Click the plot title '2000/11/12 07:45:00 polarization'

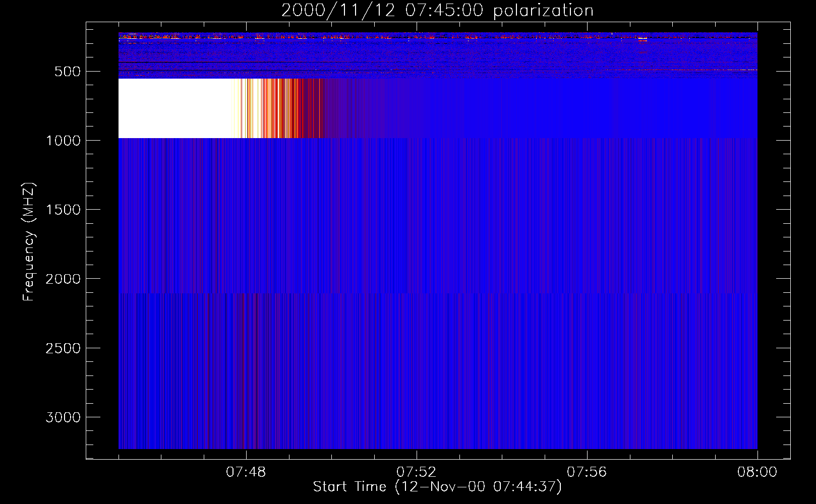437,10
